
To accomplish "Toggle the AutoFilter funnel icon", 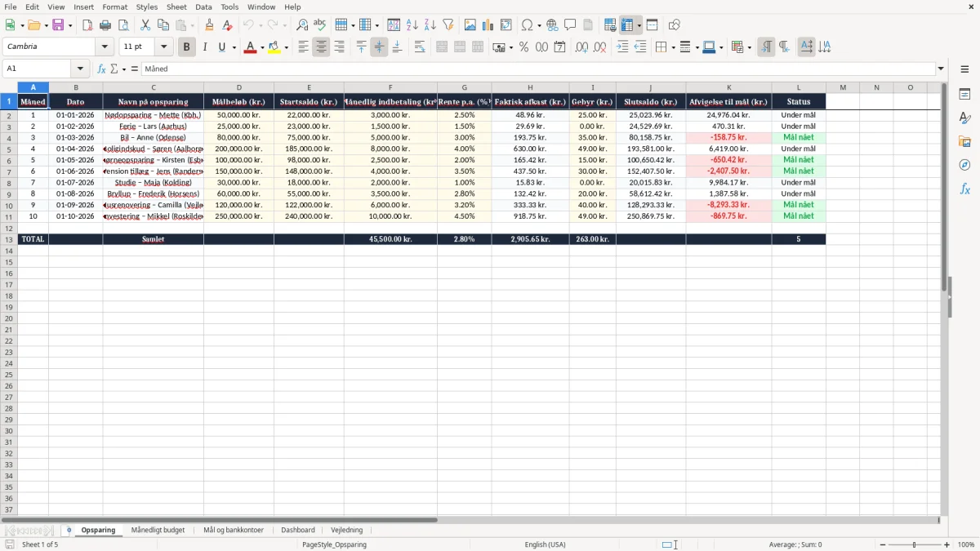I will (x=448, y=25).
